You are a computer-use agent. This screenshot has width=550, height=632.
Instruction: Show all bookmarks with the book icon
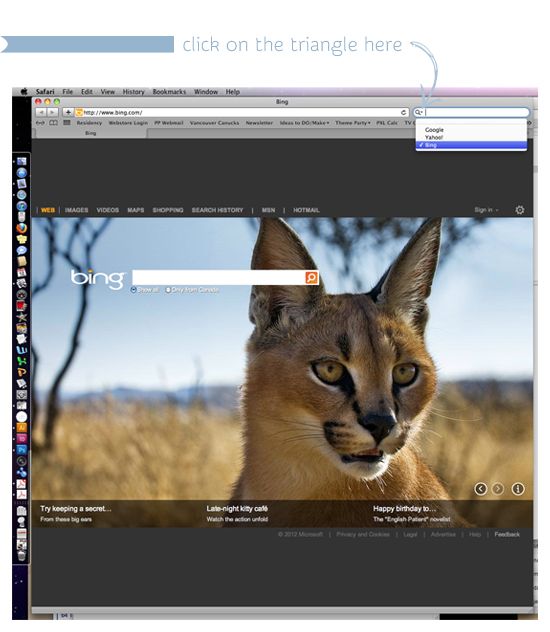click(x=53, y=123)
